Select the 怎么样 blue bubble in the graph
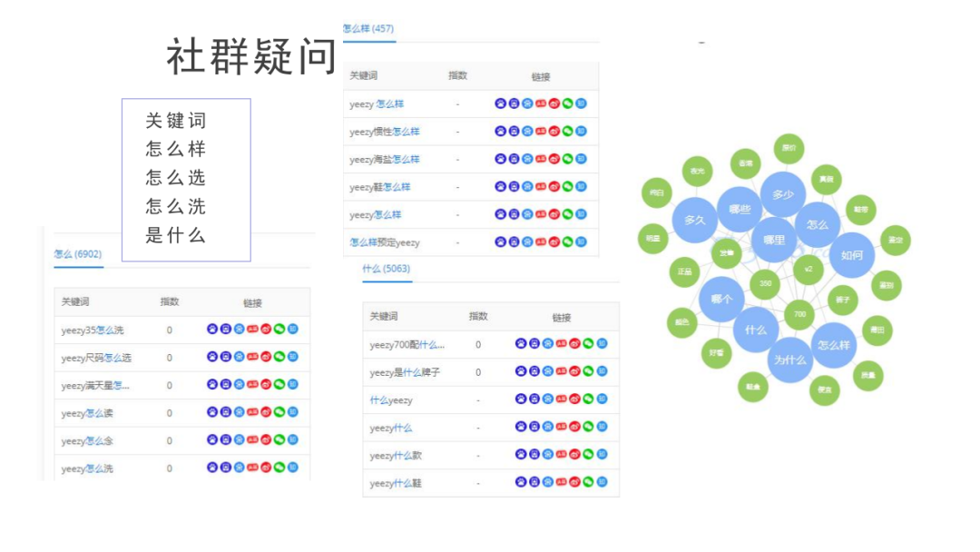This screenshot has width=980, height=552. coord(834,345)
